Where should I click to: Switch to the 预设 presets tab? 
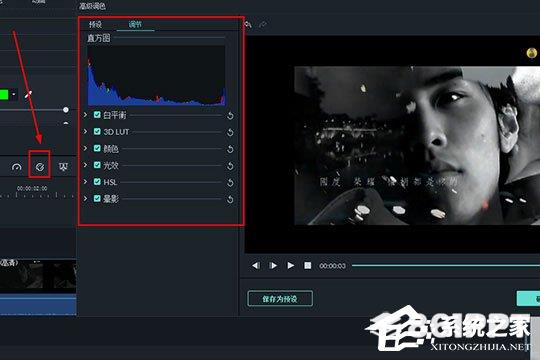[x=95, y=24]
